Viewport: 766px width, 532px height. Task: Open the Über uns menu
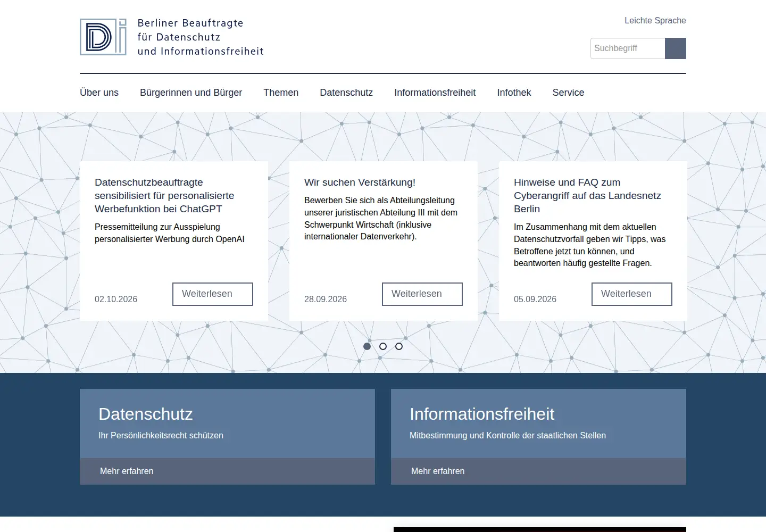[x=99, y=93]
